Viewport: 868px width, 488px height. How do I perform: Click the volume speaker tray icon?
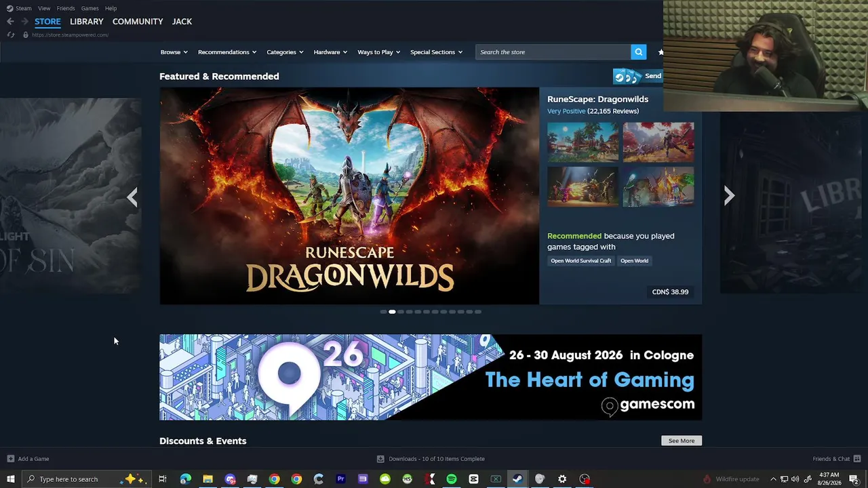click(795, 479)
